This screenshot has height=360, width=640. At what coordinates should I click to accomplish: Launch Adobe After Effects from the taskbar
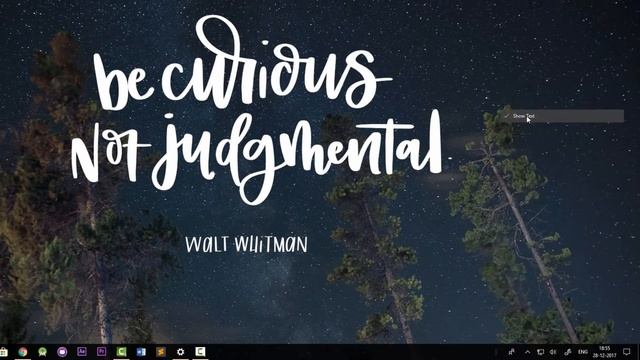(82, 351)
